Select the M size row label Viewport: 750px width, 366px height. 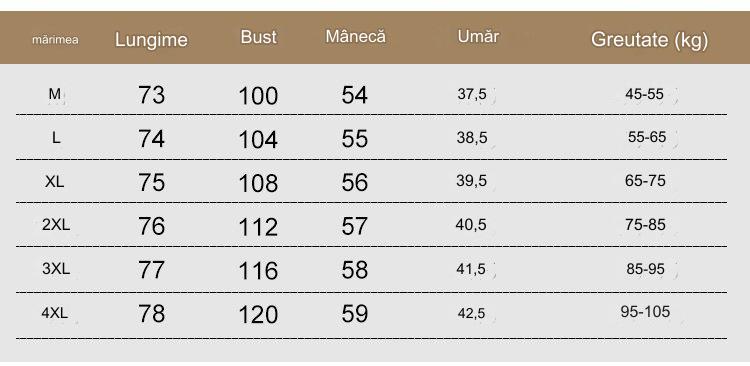click(x=55, y=94)
